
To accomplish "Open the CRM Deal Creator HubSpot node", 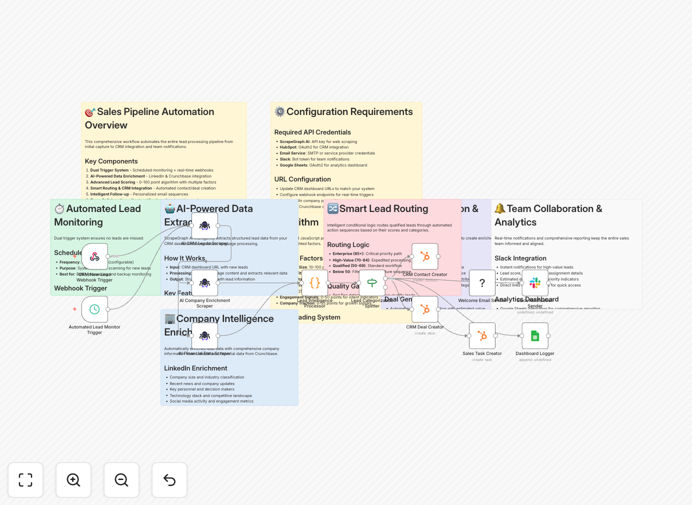I will 425,309.
